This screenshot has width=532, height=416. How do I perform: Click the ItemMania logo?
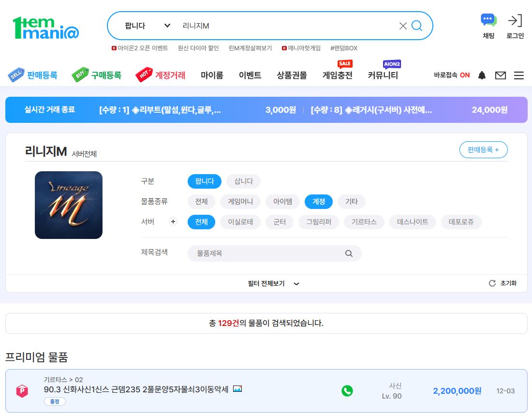click(x=46, y=28)
